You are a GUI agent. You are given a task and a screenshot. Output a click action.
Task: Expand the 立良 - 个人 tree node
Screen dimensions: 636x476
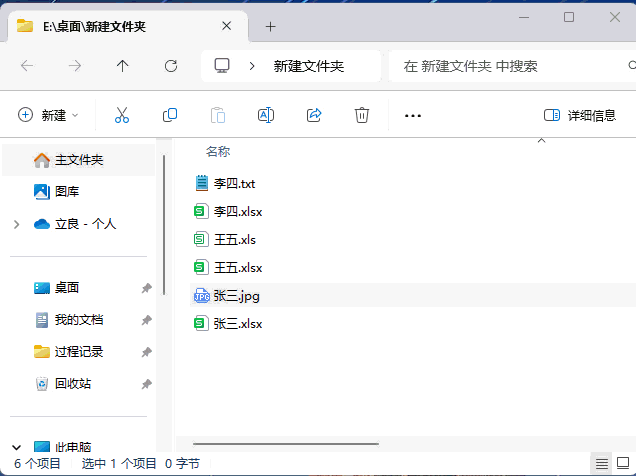pyautogui.click(x=17, y=224)
